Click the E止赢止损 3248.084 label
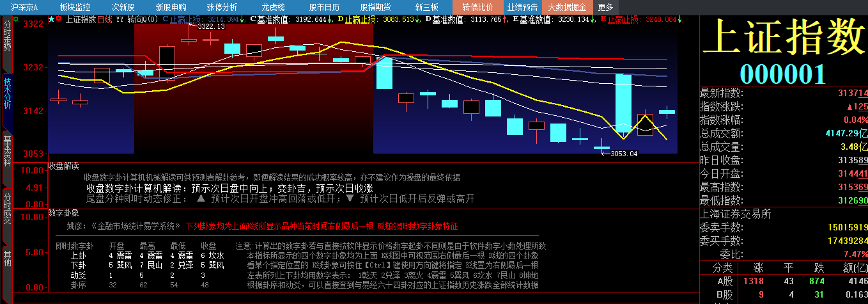868x304 pixels. (x=642, y=19)
